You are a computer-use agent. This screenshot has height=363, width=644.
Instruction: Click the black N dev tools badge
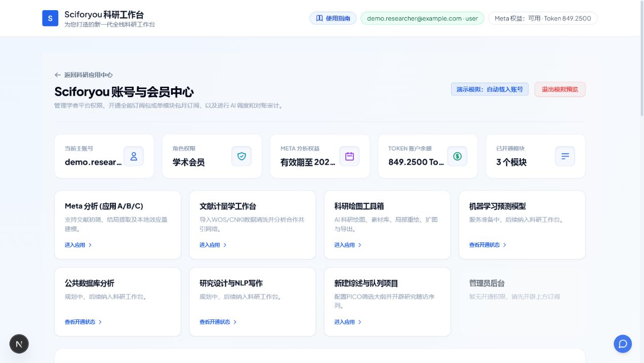point(19,344)
